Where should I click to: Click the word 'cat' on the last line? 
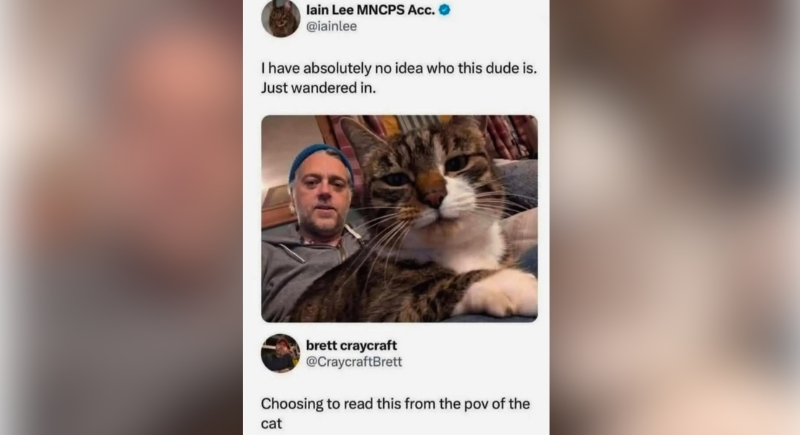pos(271,424)
